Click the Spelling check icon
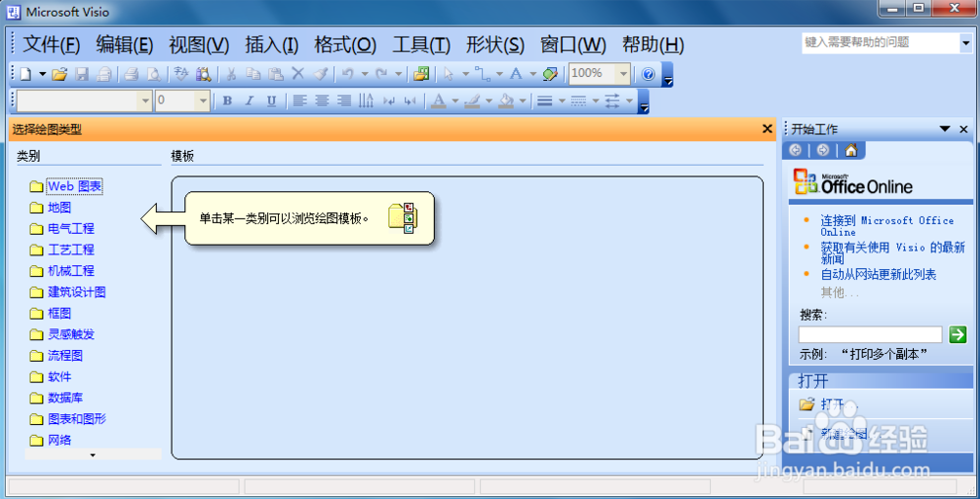The height and width of the screenshot is (499, 980). pyautogui.click(x=181, y=74)
